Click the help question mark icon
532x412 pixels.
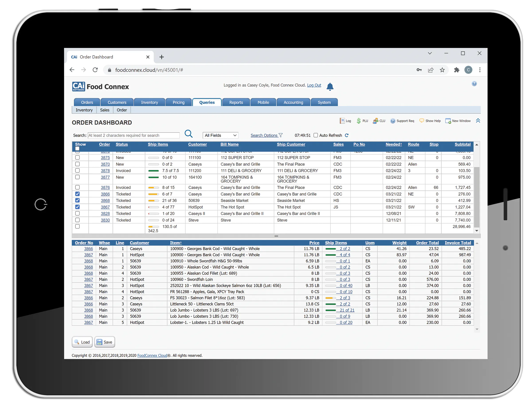point(474,84)
